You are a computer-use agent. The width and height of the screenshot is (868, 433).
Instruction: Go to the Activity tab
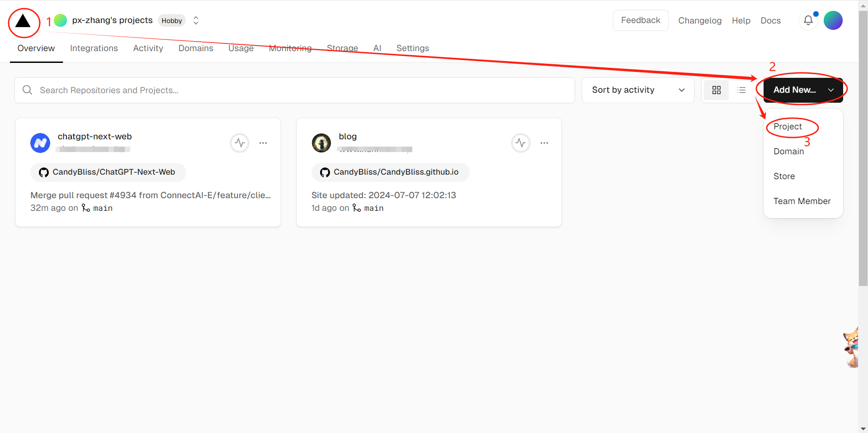(148, 48)
